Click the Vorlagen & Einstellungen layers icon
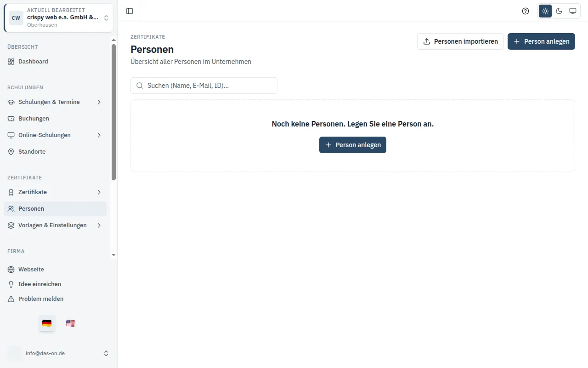The width and height of the screenshot is (588, 368). click(11, 225)
